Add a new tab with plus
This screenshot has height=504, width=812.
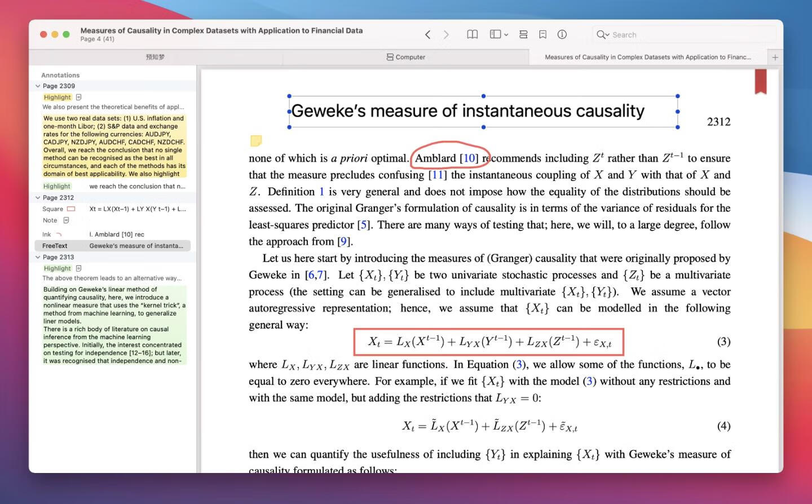(x=775, y=57)
